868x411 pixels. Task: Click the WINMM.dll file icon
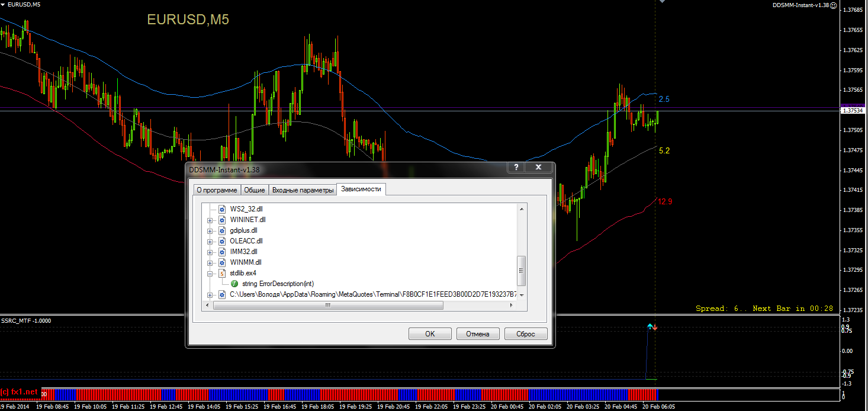222,262
